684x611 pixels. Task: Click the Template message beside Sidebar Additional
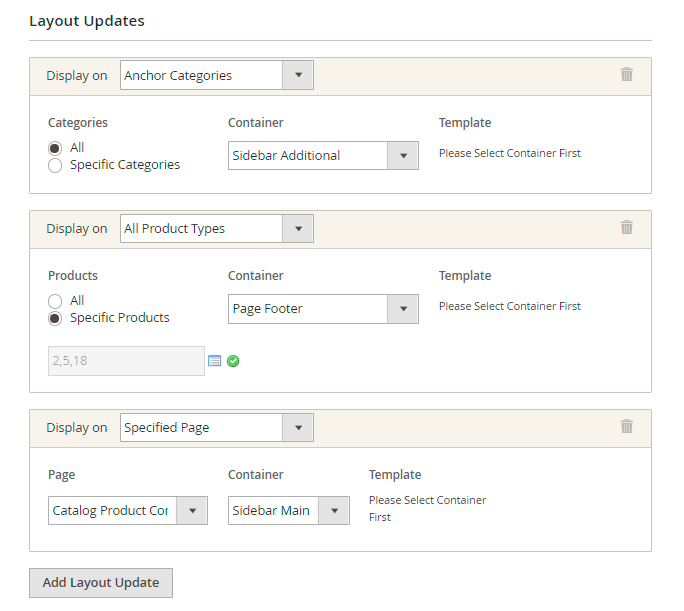509,154
